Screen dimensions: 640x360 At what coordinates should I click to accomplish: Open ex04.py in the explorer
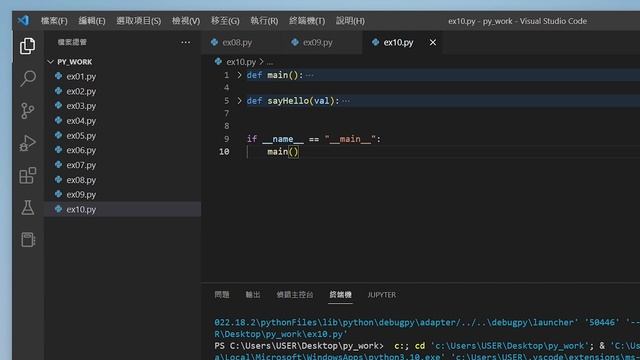[122, 121]
